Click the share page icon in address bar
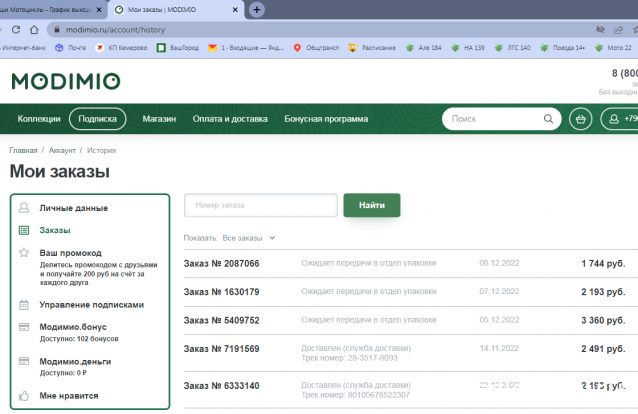The height and width of the screenshot is (414, 638). pyautogui.click(x=618, y=30)
